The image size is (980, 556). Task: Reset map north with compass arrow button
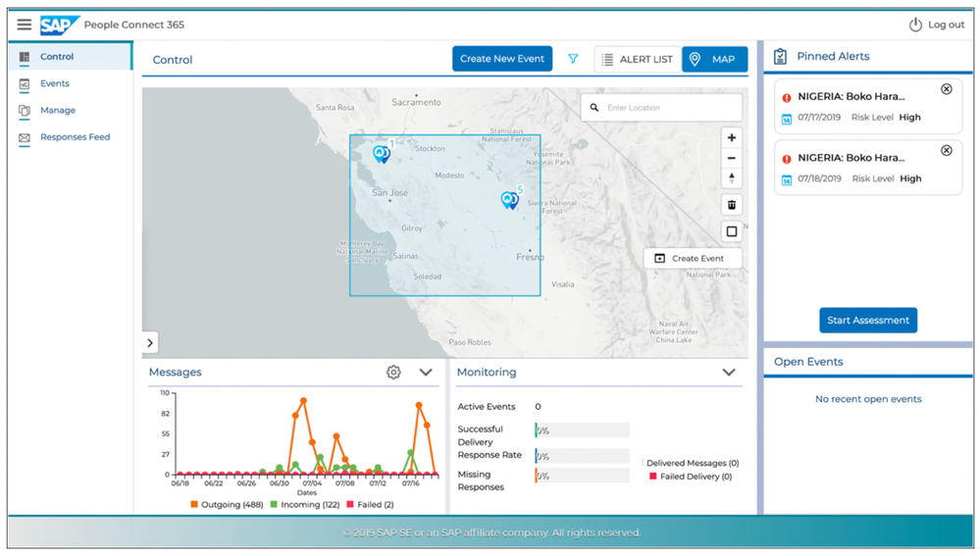pos(731,178)
